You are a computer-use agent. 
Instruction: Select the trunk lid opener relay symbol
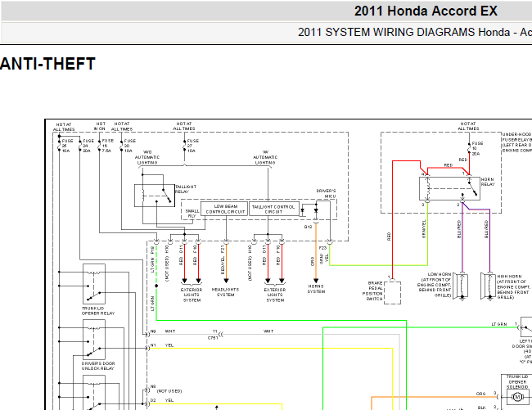94,284
